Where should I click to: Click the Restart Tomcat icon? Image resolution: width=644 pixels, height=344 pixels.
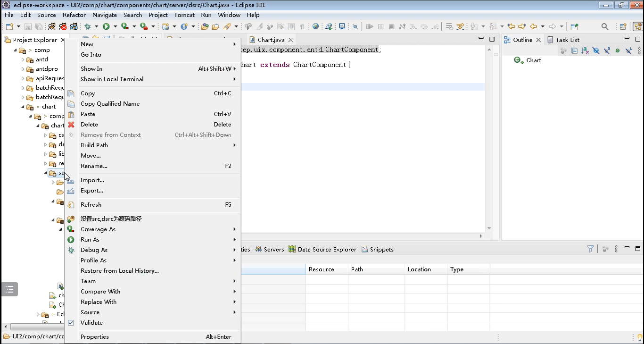coord(74,27)
